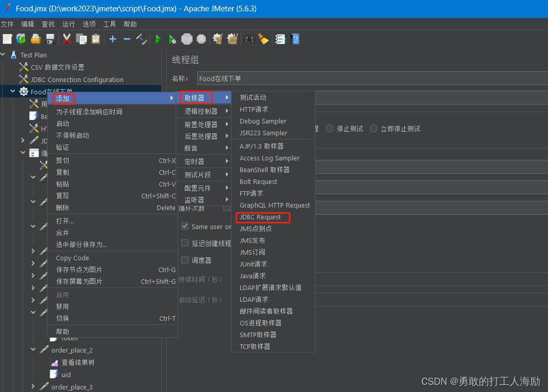Screen dimensions: 548x392
Task: Open the 帮助 menu in menu bar
Action: click(130, 24)
